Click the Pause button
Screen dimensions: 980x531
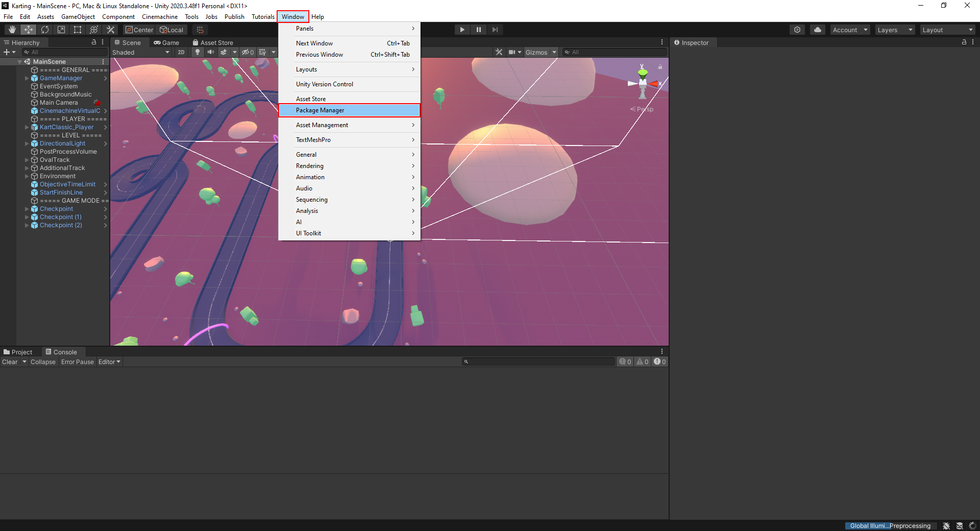(479, 30)
